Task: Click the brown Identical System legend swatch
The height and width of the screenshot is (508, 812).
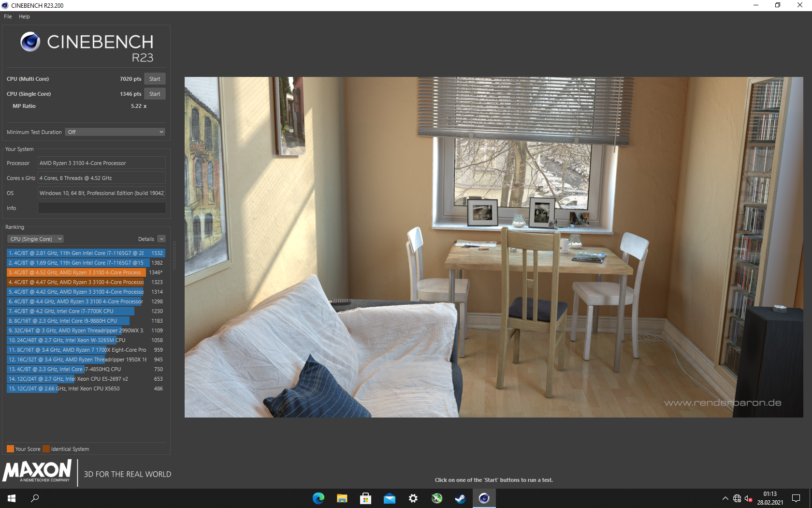Action: point(46,449)
